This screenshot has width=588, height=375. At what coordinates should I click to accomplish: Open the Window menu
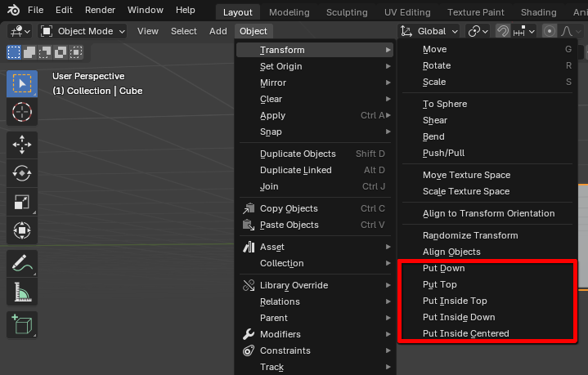[145, 10]
